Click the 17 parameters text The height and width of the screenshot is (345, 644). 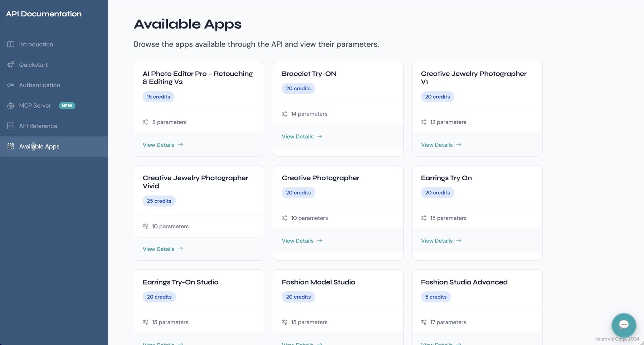(448, 322)
